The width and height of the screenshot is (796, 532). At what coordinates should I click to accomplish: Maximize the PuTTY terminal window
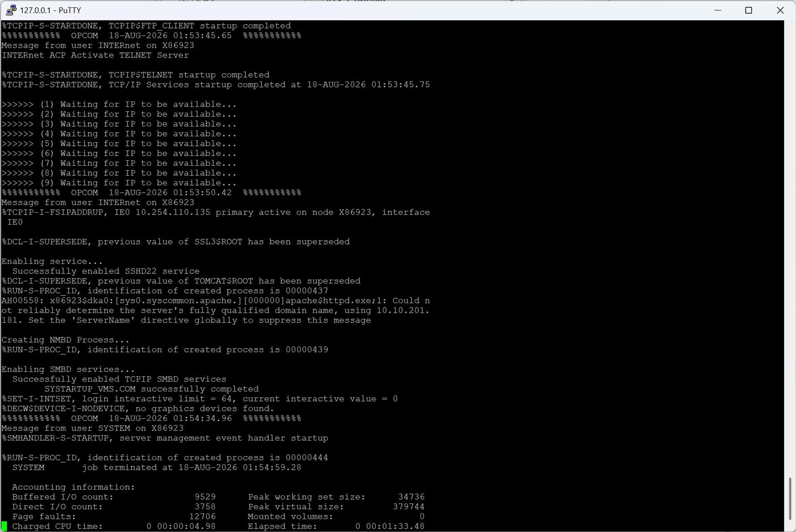(749, 10)
